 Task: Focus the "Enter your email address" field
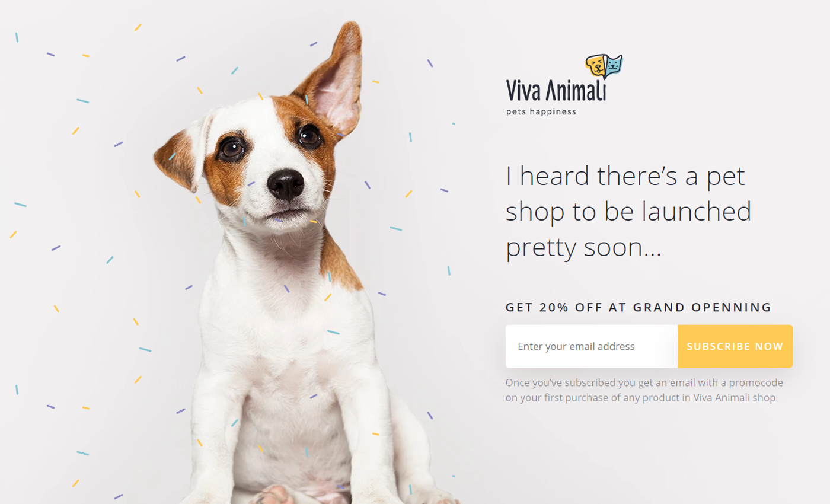pos(592,346)
